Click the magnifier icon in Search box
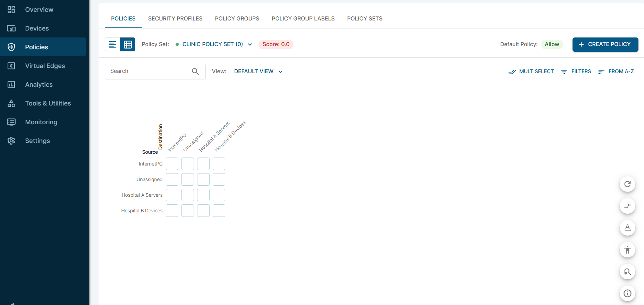 point(195,71)
